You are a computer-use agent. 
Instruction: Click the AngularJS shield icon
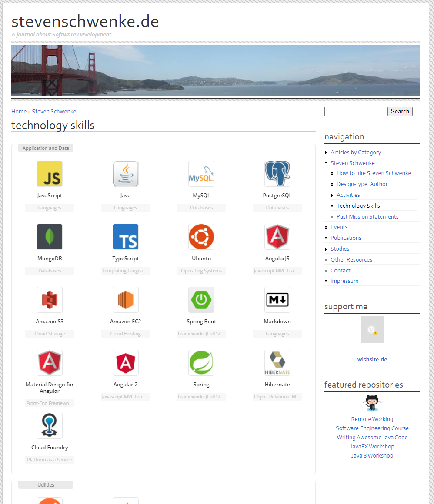point(277,237)
